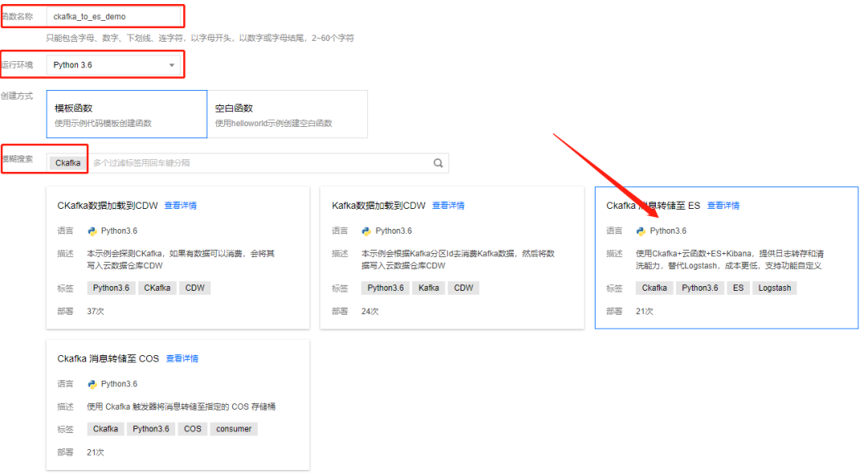Screen dimensions: 868x474
Task: Click the Kafka tag in Kafka数据加载到CDW card
Action: pos(429,288)
